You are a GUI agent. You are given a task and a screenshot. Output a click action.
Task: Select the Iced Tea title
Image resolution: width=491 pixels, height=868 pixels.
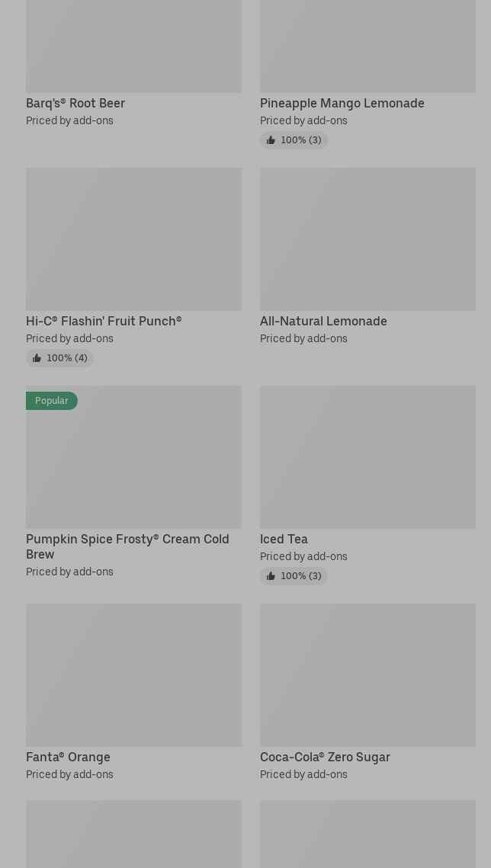tap(284, 539)
